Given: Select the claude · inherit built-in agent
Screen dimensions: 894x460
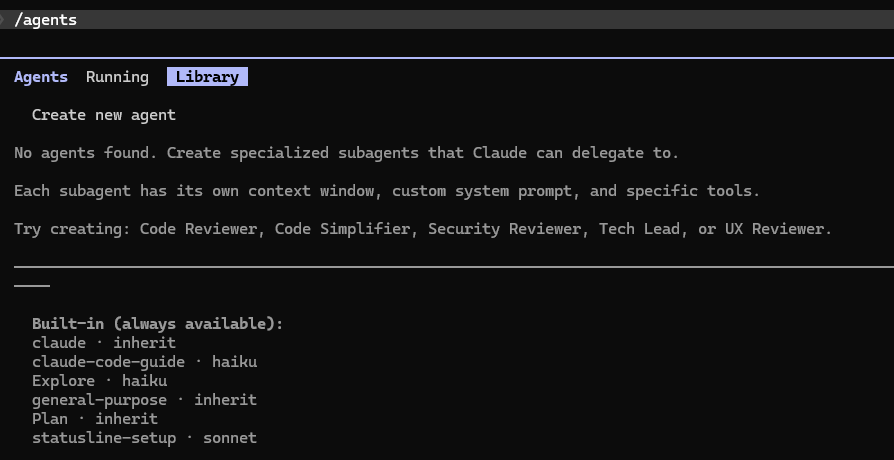Looking at the screenshot, I should 104,343.
